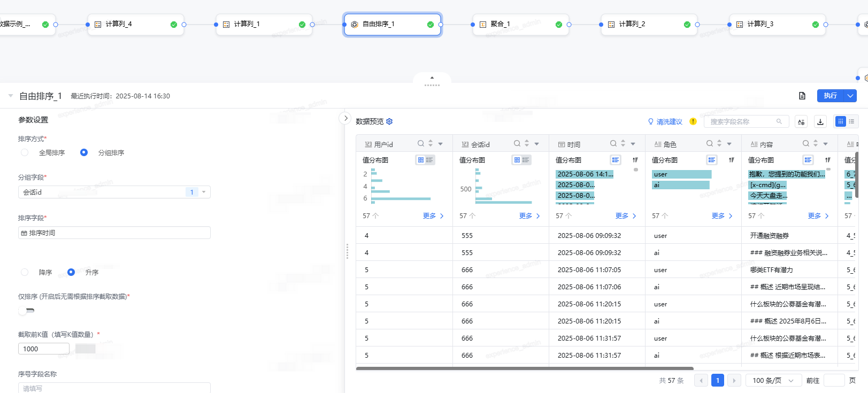Switch to column chart view in toolbar
868x393 pixels.
[840, 121]
